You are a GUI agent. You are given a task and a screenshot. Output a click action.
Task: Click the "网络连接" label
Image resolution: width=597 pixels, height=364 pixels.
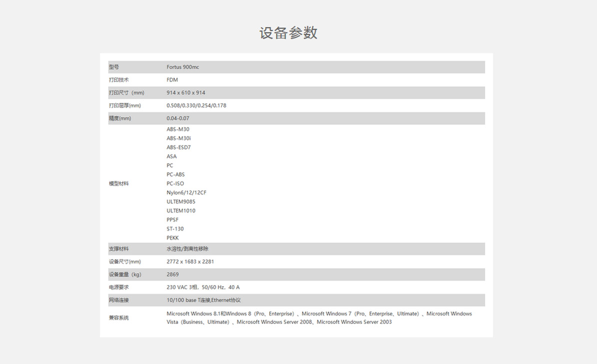pyautogui.click(x=119, y=301)
